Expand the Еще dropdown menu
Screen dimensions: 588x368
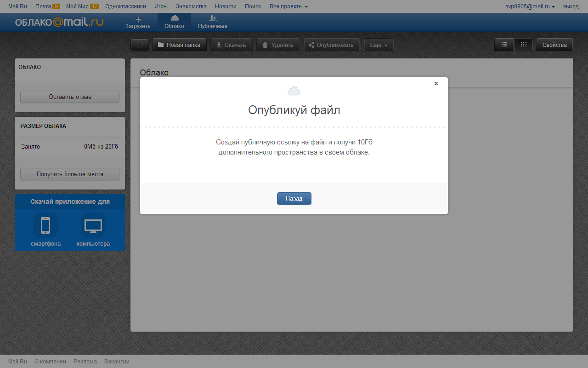(379, 45)
